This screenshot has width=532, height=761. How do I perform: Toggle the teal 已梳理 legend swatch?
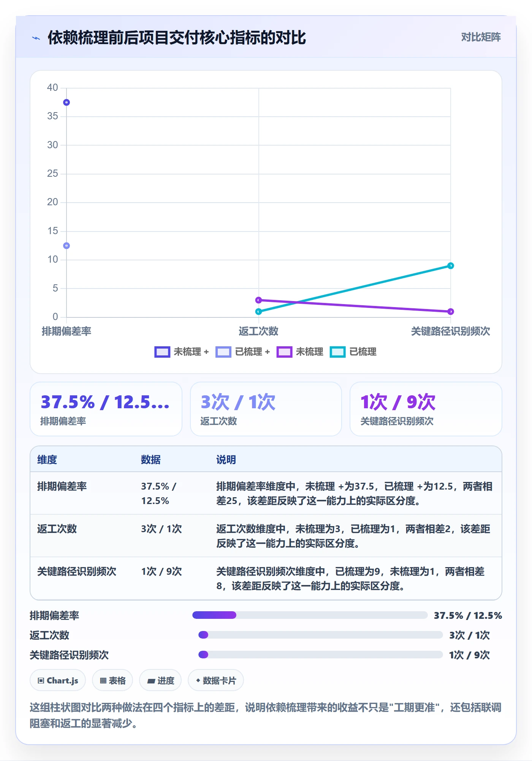point(337,352)
